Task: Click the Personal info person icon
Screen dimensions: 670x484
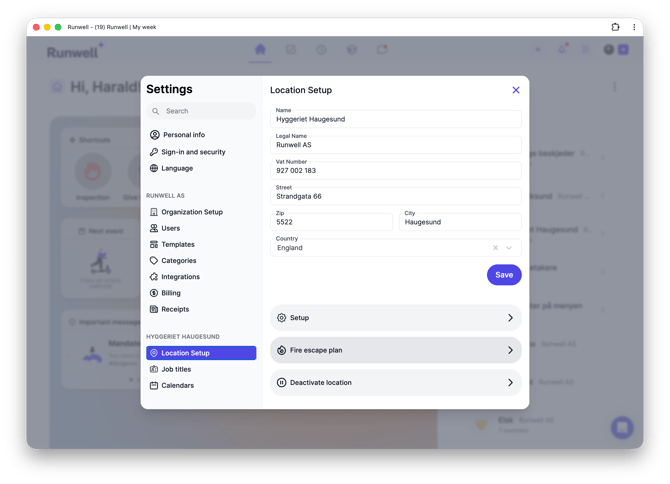Action: coord(155,135)
